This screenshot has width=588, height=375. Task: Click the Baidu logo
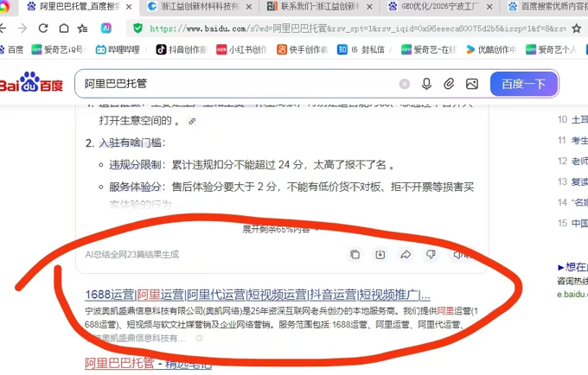[x=31, y=82]
